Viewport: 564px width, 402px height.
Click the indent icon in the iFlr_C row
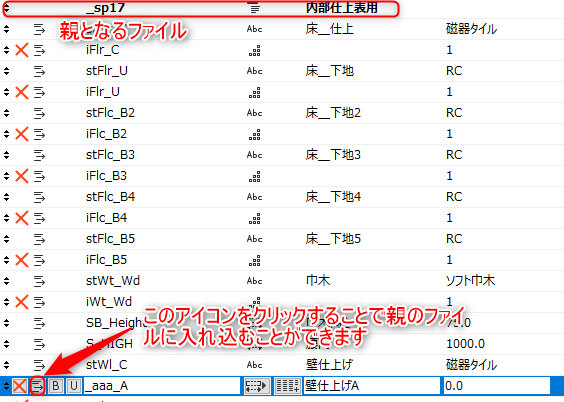(39, 50)
